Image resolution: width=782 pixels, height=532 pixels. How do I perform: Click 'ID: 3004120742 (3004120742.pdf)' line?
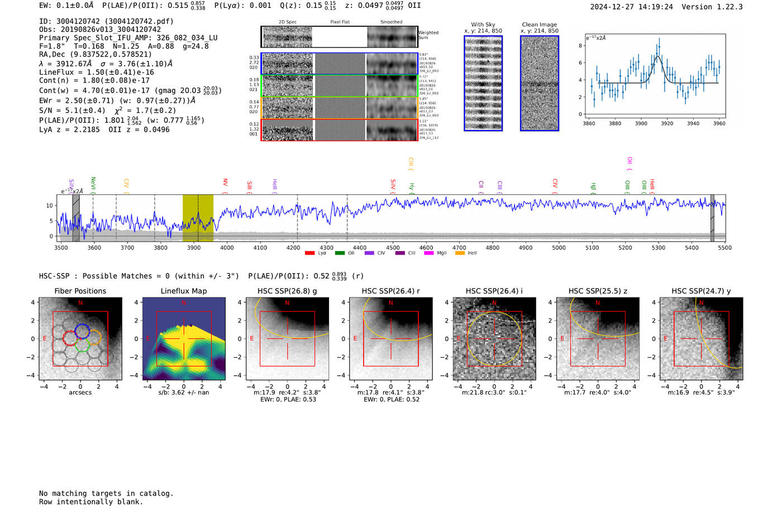(106, 21)
